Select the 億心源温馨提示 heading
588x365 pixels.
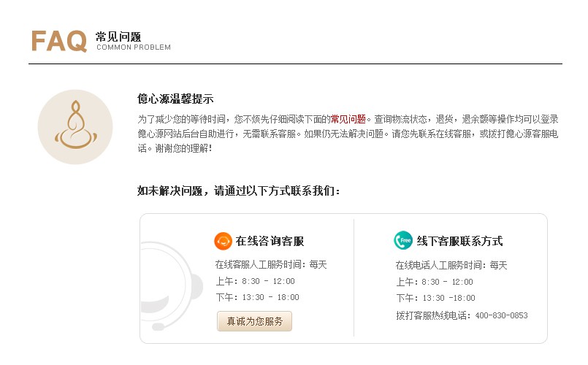(x=175, y=99)
